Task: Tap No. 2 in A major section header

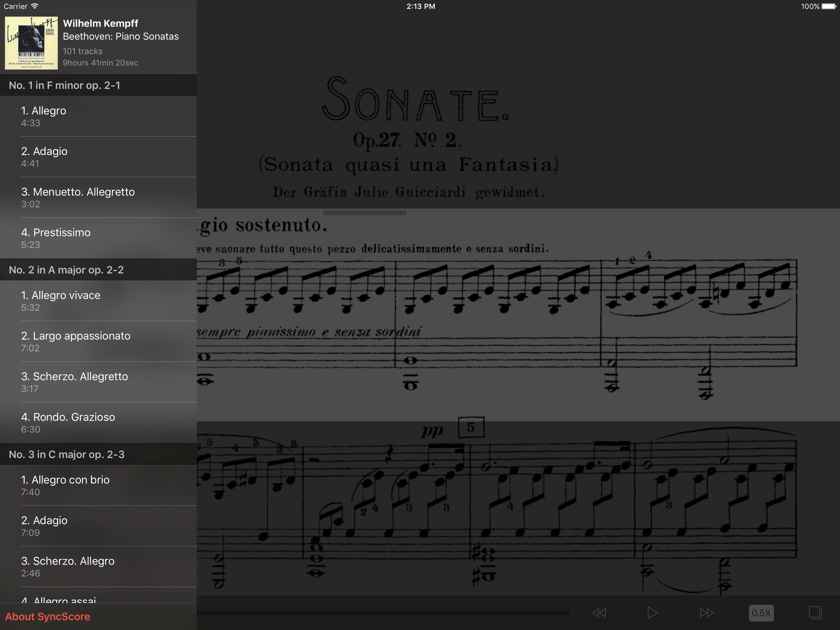Action: 98,270
